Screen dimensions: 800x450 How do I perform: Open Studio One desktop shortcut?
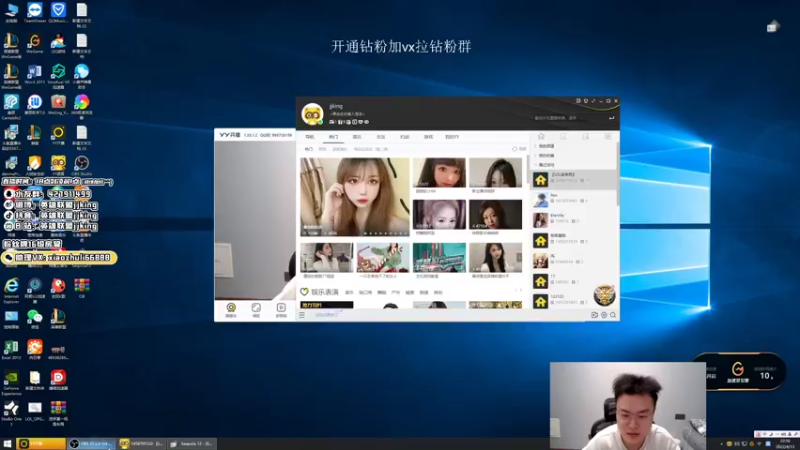pos(11,413)
